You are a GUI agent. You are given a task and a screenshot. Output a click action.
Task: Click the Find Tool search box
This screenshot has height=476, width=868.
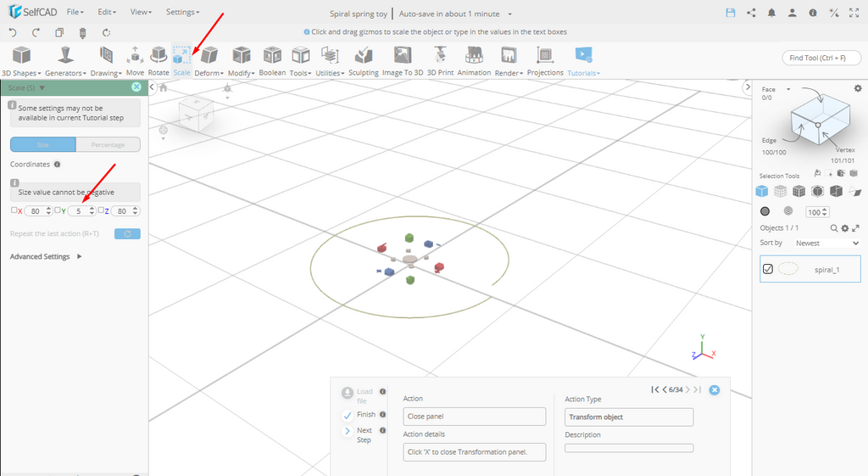pos(821,58)
